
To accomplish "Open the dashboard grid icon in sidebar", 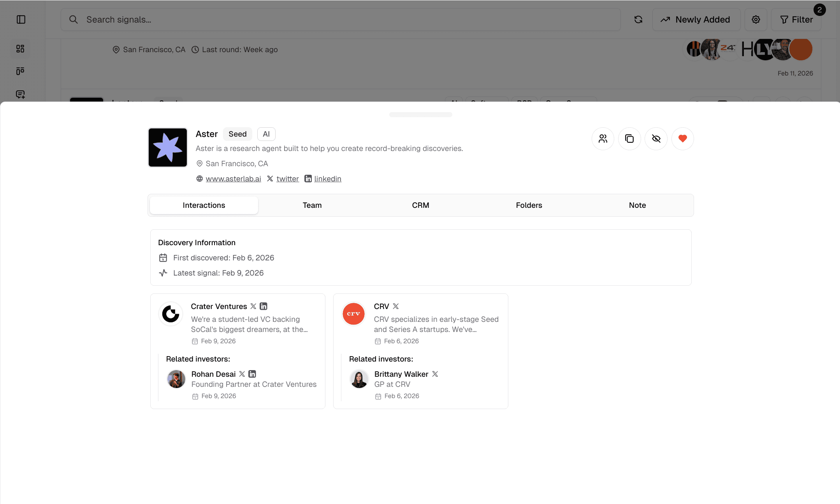I will pyautogui.click(x=20, y=49).
